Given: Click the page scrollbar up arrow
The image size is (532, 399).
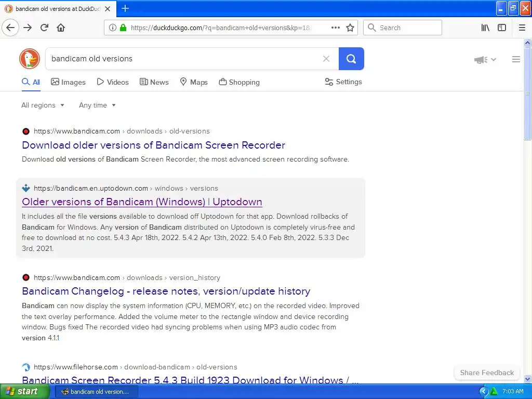Looking at the screenshot, I should tap(527, 43).
